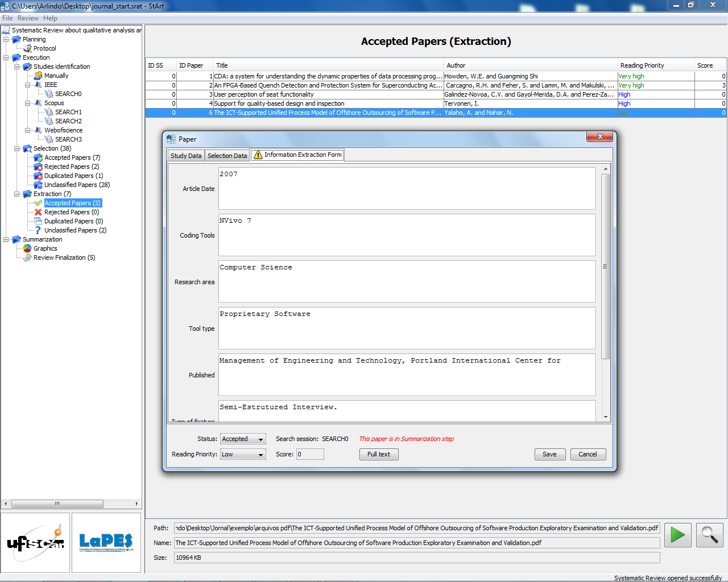Viewport: 728px width, 582px height.
Task: Click the green checkmark Accepted Papers icon
Action: 38,203
